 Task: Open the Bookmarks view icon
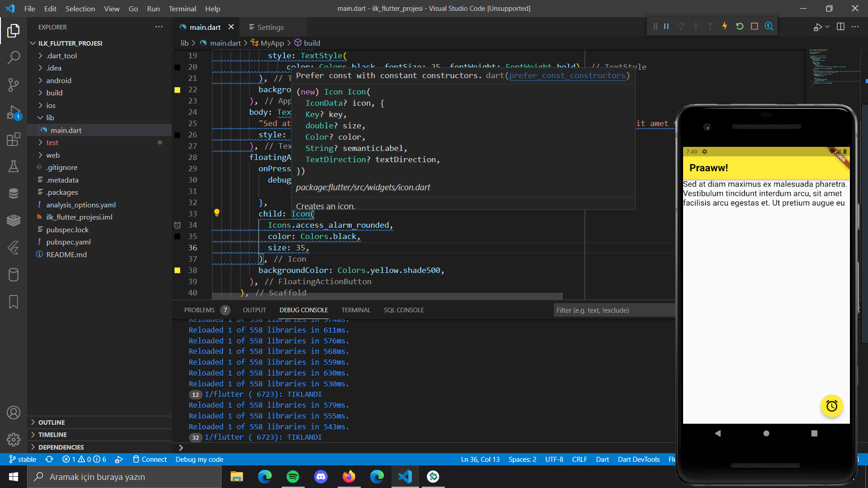(14, 302)
